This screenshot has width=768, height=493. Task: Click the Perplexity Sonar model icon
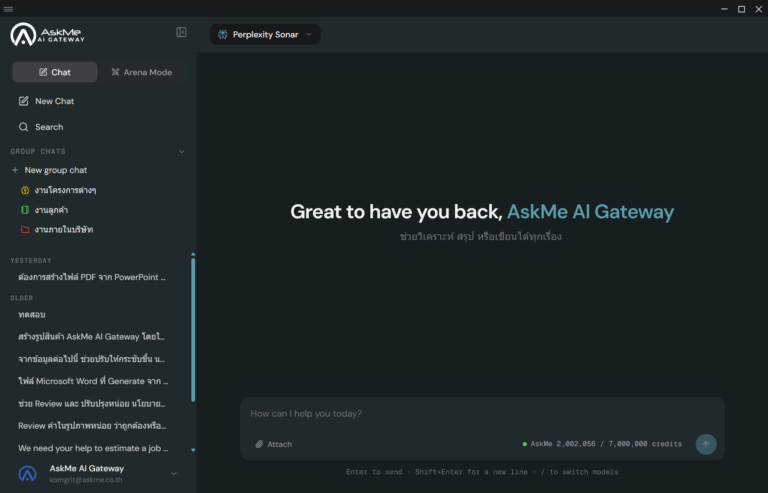click(222, 34)
